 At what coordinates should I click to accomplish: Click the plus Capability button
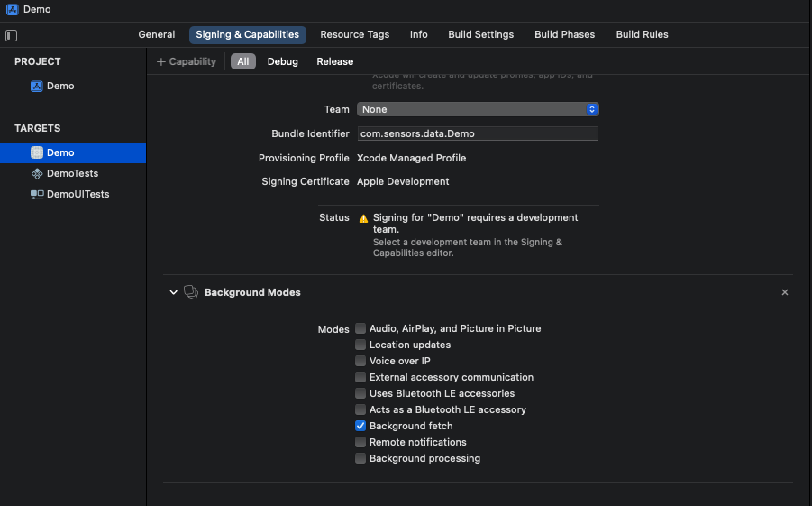coord(187,61)
